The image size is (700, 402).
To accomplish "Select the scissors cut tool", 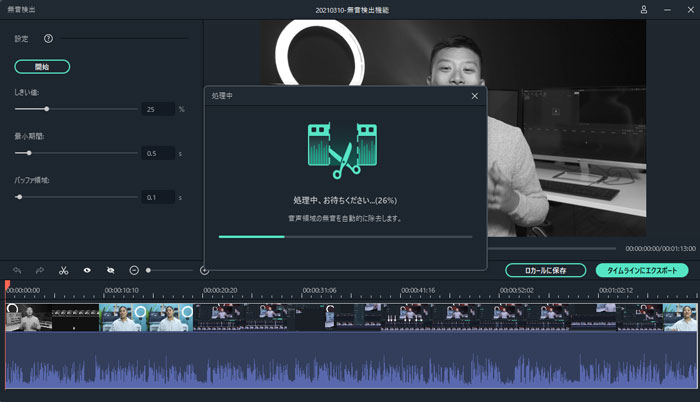I will pos(63,270).
